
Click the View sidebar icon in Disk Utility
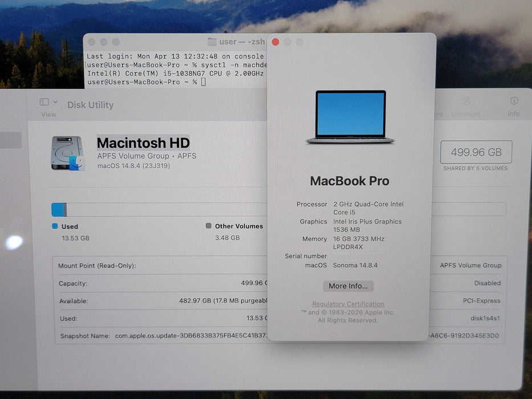pos(44,101)
